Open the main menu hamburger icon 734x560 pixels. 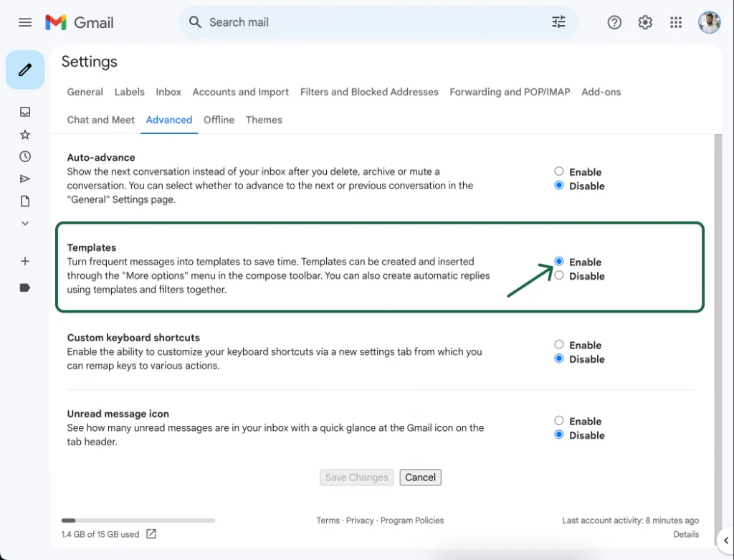[25, 22]
